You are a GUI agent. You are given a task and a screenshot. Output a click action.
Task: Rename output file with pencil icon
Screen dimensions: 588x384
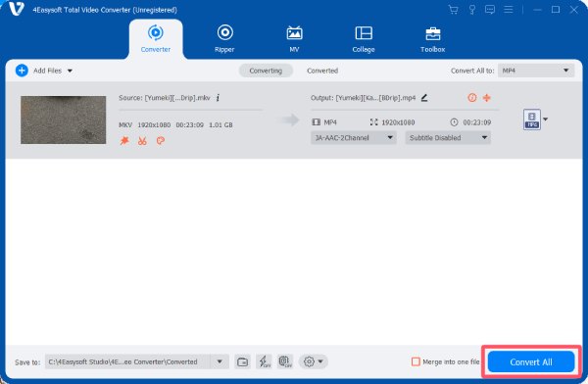click(424, 98)
